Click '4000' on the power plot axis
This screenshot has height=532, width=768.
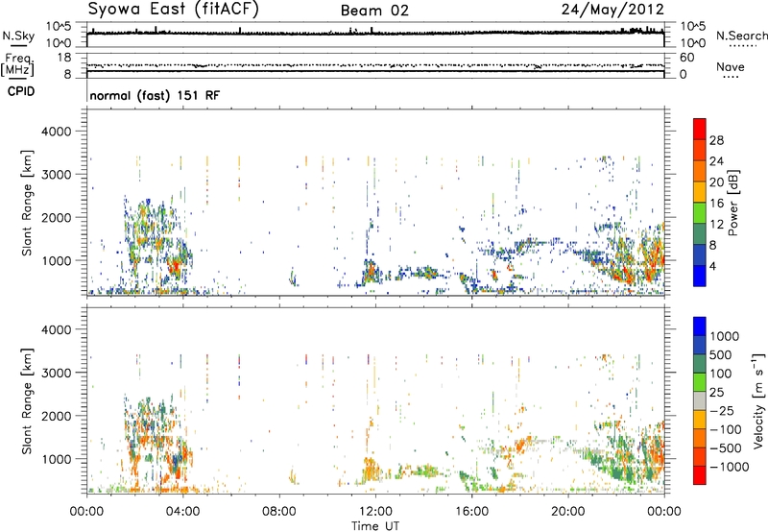pos(56,132)
